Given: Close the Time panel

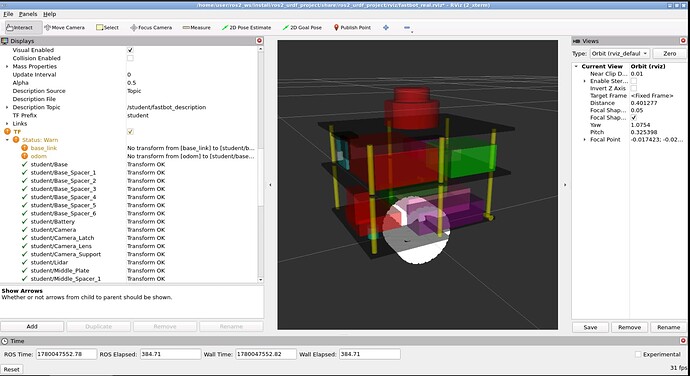Looking at the screenshot, I should [683, 341].
